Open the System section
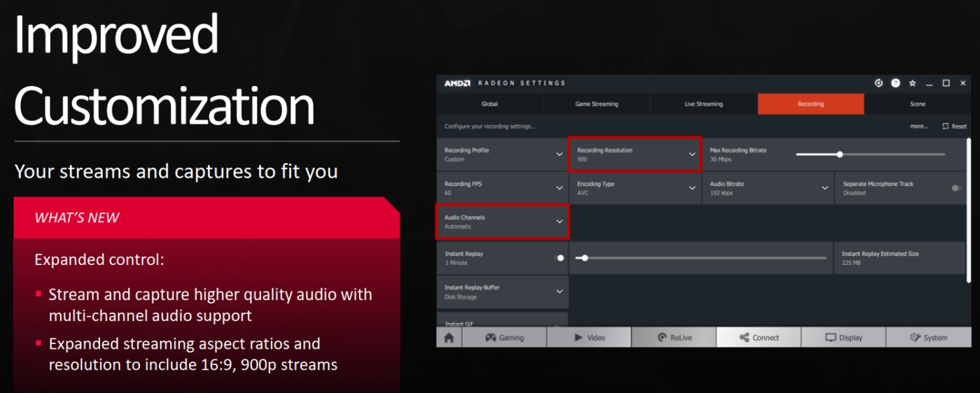The width and height of the screenshot is (980, 393). tap(928, 337)
